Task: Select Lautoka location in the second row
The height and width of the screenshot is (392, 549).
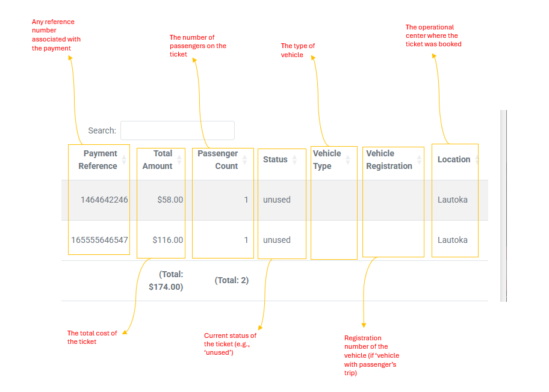Action: coord(453,240)
